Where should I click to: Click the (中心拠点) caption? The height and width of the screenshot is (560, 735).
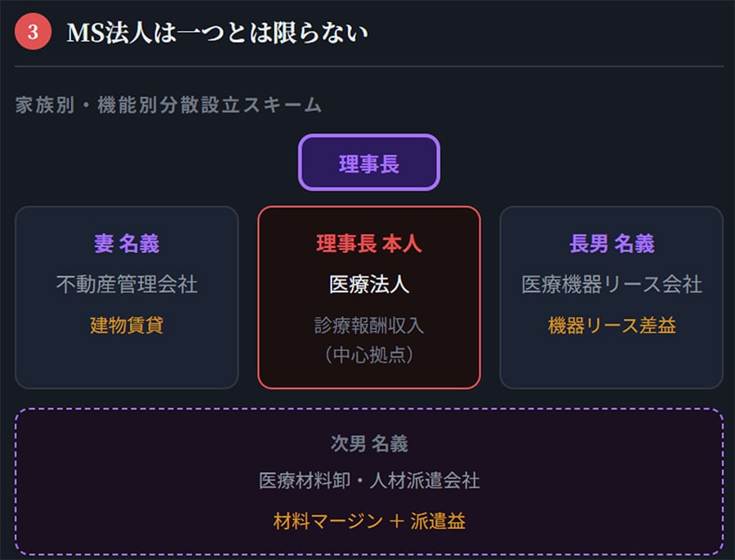(x=369, y=354)
